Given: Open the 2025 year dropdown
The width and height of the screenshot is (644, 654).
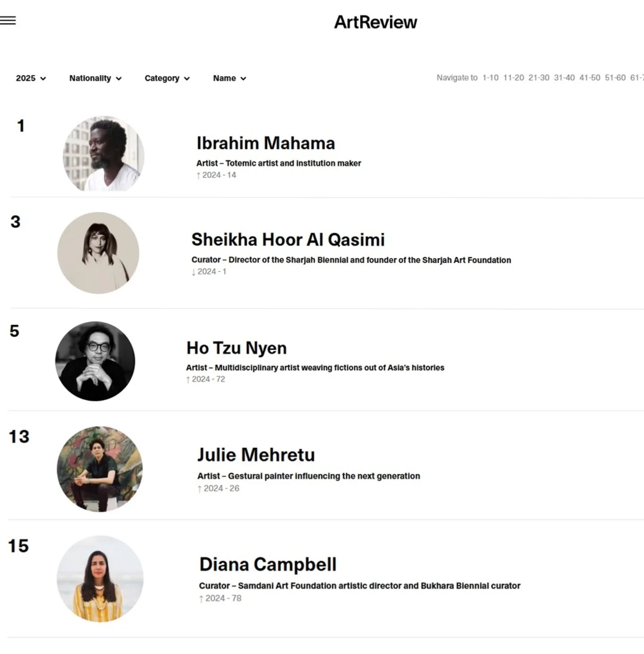Looking at the screenshot, I should point(30,78).
